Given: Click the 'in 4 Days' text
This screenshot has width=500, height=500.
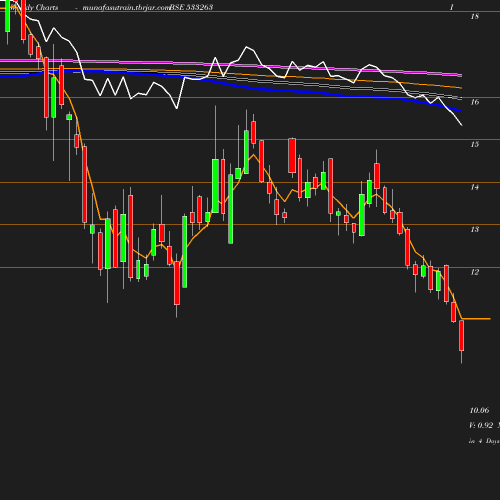Looking at the screenshot, I should [484, 441].
